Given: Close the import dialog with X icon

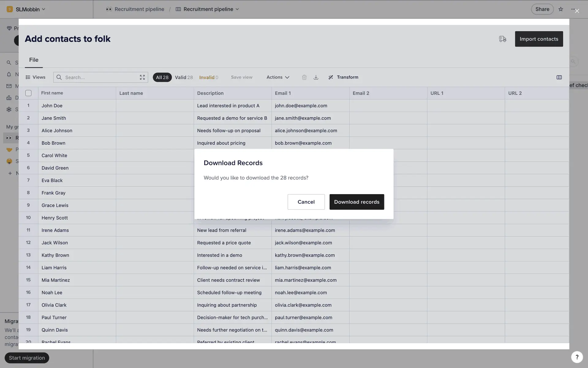Looking at the screenshot, I should 577,11.
